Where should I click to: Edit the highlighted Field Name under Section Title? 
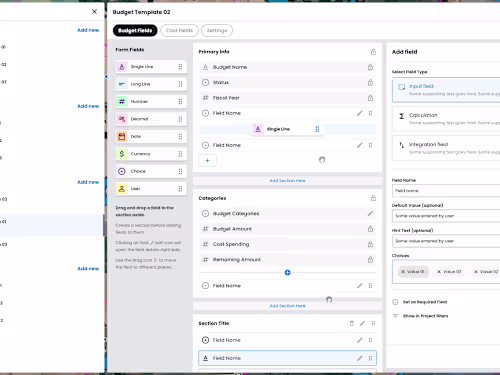[360, 358]
